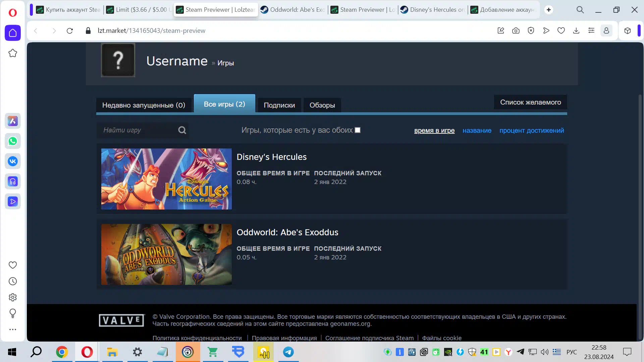Open the Opera Easy Setup menu icon
The height and width of the screenshot is (362, 644).
click(x=591, y=31)
